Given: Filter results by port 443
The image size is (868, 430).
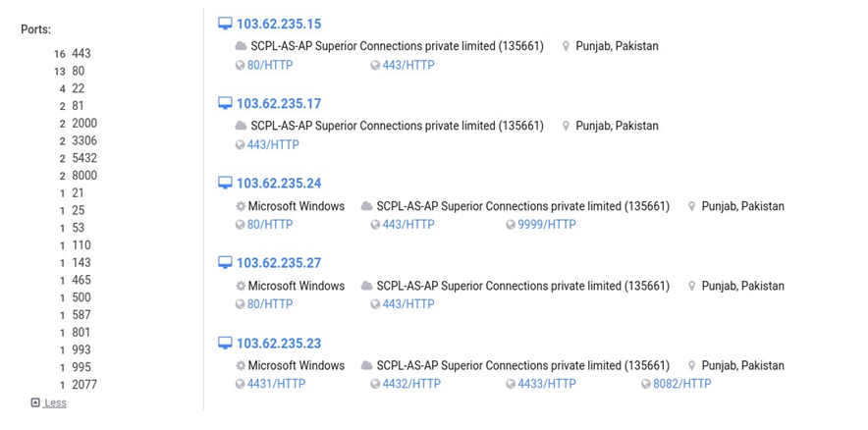Looking at the screenshot, I should click(81, 54).
